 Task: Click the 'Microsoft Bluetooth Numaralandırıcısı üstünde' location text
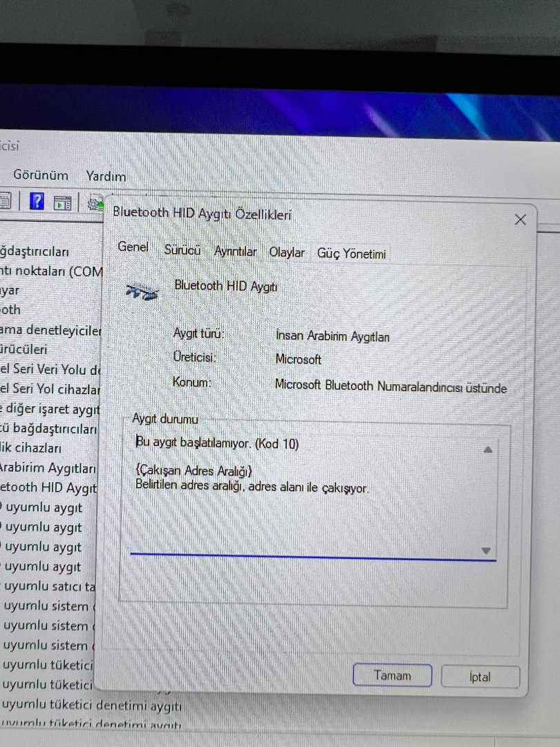point(391,386)
